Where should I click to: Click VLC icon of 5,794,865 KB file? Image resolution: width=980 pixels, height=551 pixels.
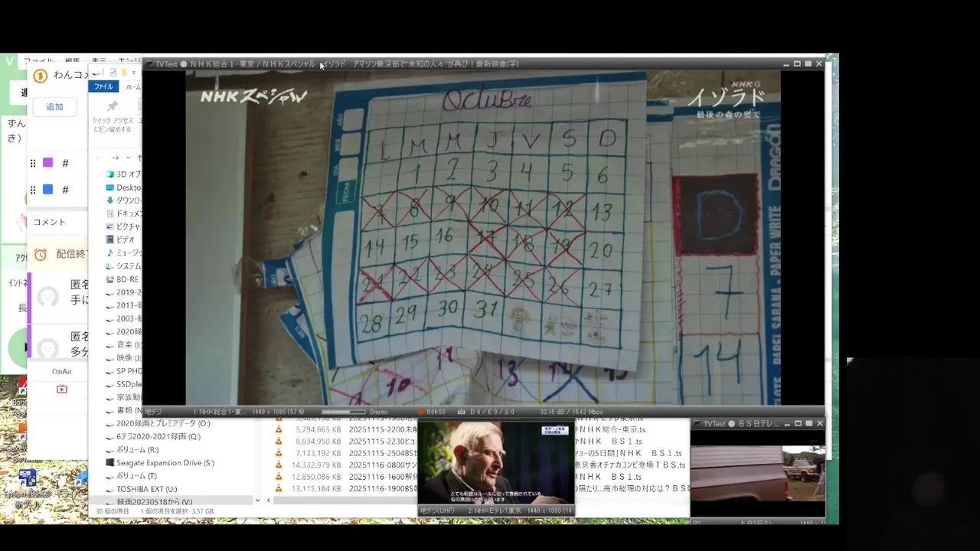tap(279, 429)
